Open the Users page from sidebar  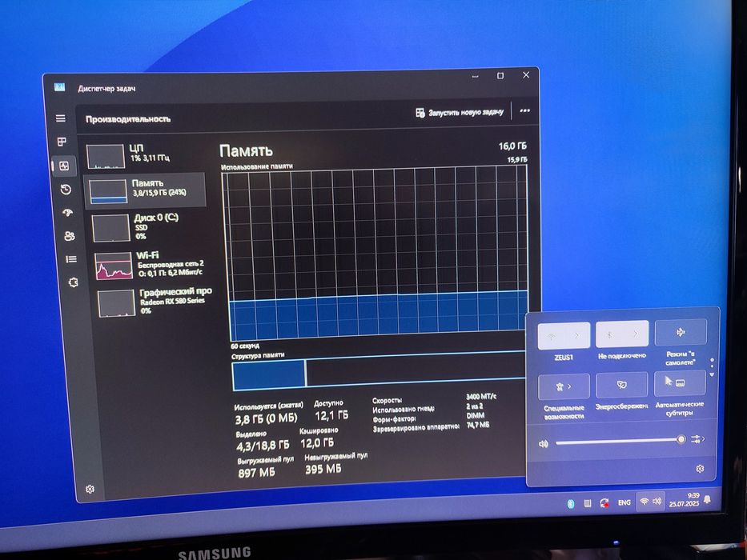pos(70,236)
